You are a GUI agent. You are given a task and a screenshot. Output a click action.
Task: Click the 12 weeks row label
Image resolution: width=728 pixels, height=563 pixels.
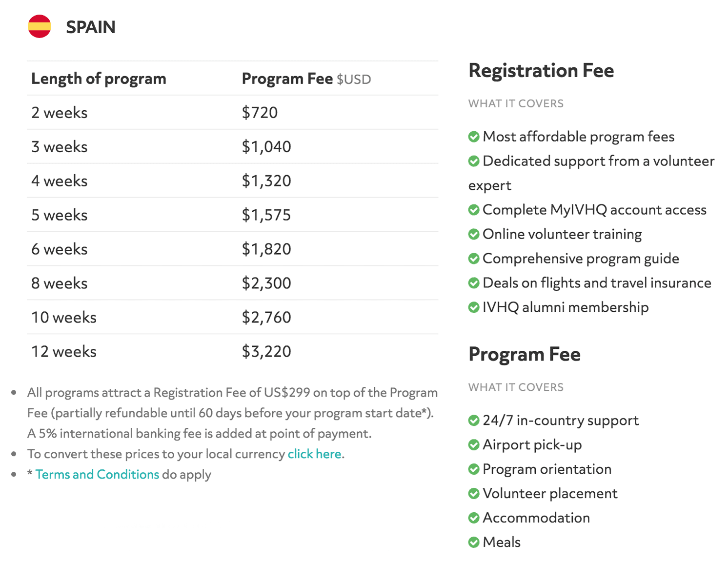click(64, 351)
